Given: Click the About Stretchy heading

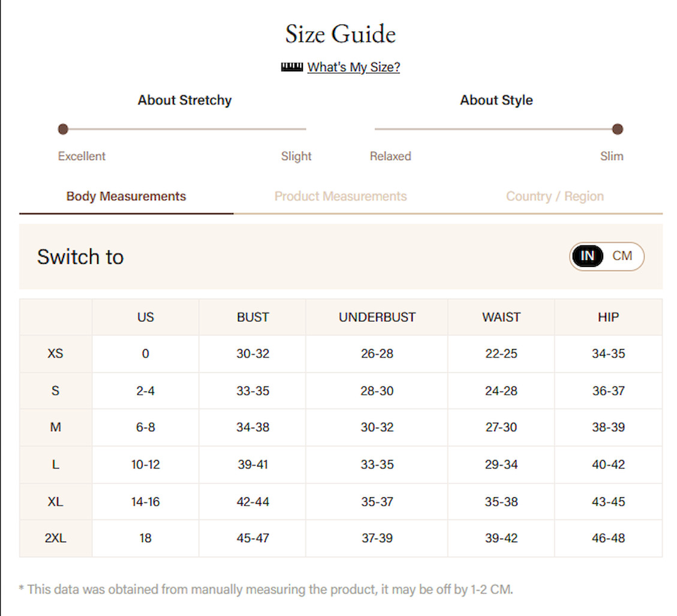Looking at the screenshot, I should tap(184, 100).
